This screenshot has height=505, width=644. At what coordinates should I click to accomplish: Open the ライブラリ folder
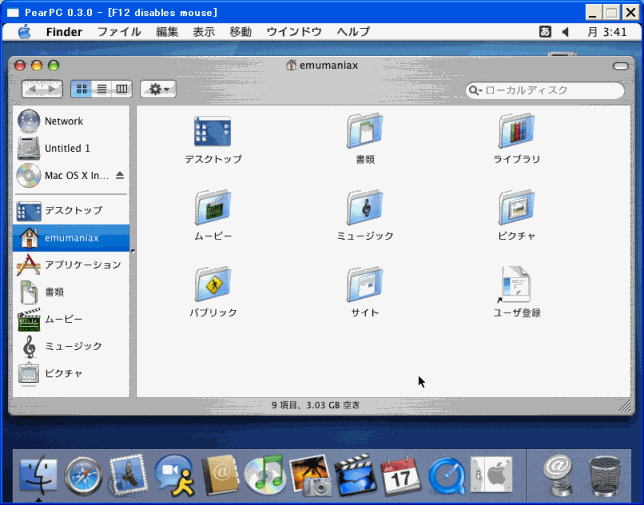516,131
